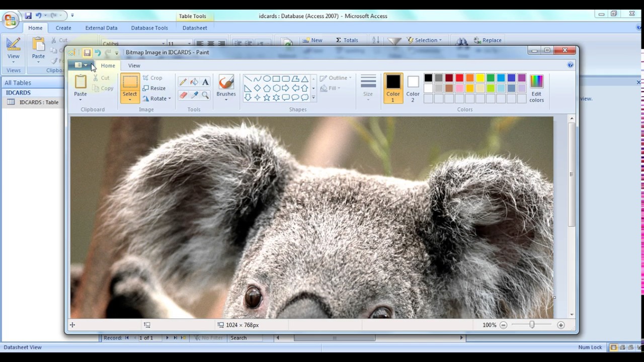Choose the Five-point star shape
Viewport: 644px width, 362px height.
267,97
